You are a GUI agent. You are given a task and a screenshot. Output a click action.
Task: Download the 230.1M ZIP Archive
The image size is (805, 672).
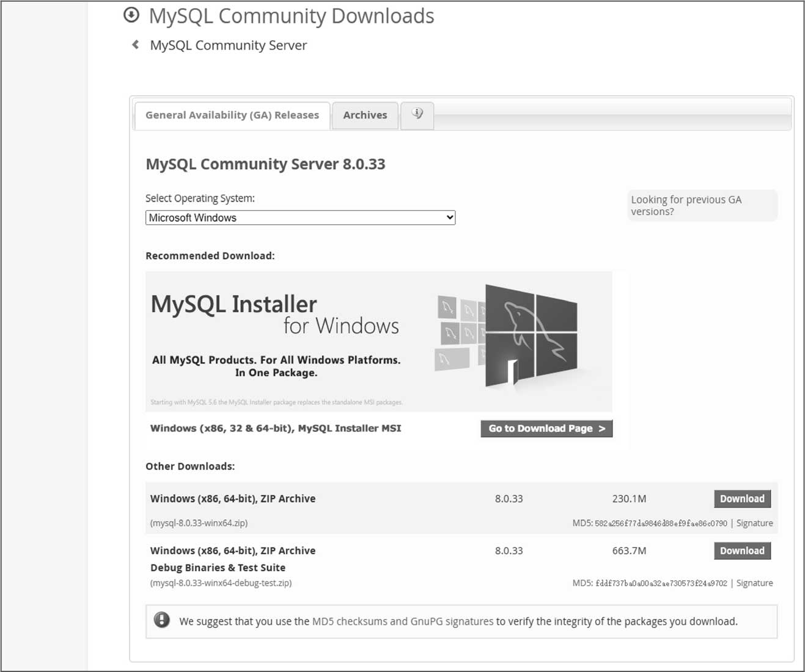(742, 499)
